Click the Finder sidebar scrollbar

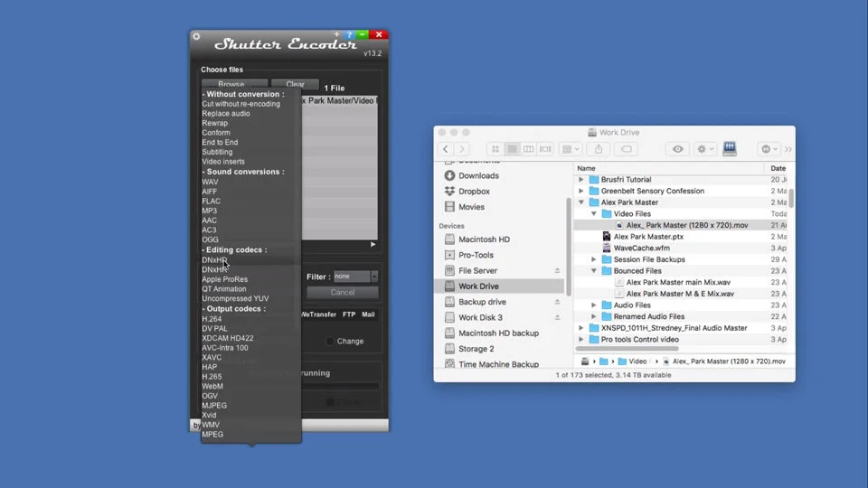point(568,247)
